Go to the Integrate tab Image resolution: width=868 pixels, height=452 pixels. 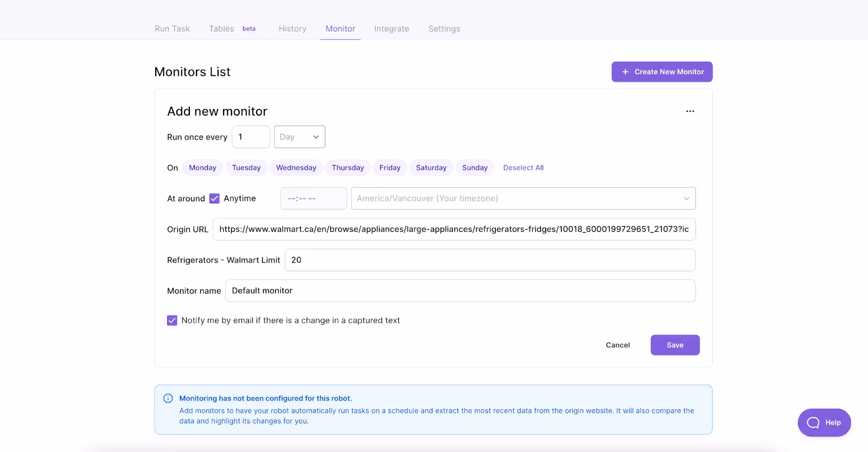(392, 29)
